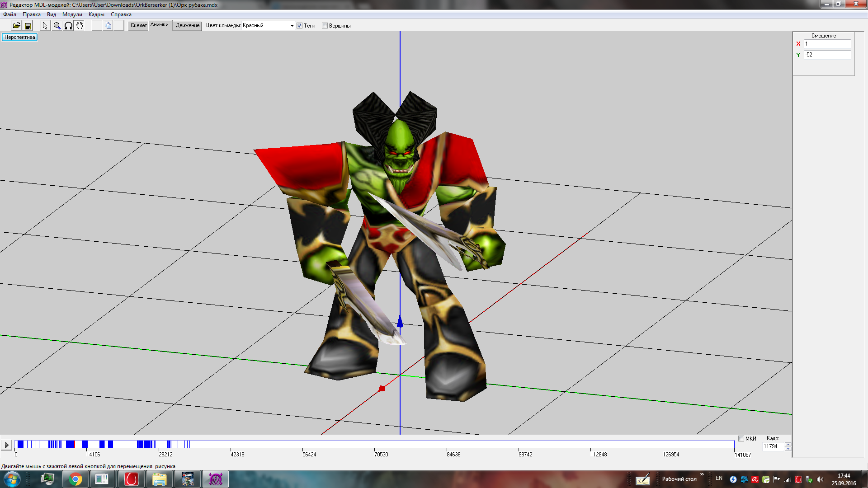Viewport: 868px width, 488px height.
Task: Click the copy pages toolbar icon
Action: pos(108,26)
